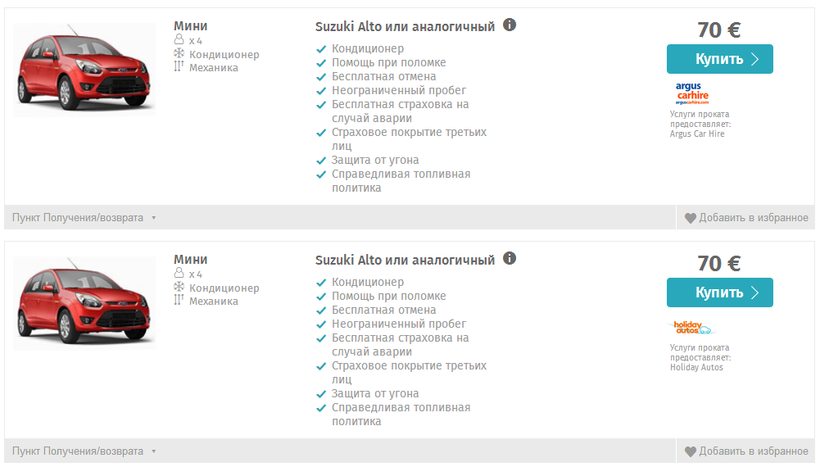The width and height of the screenshot is (820, 467).
Task: Click info icon beside second Suzuki Alto title
Action: (509, 258)
